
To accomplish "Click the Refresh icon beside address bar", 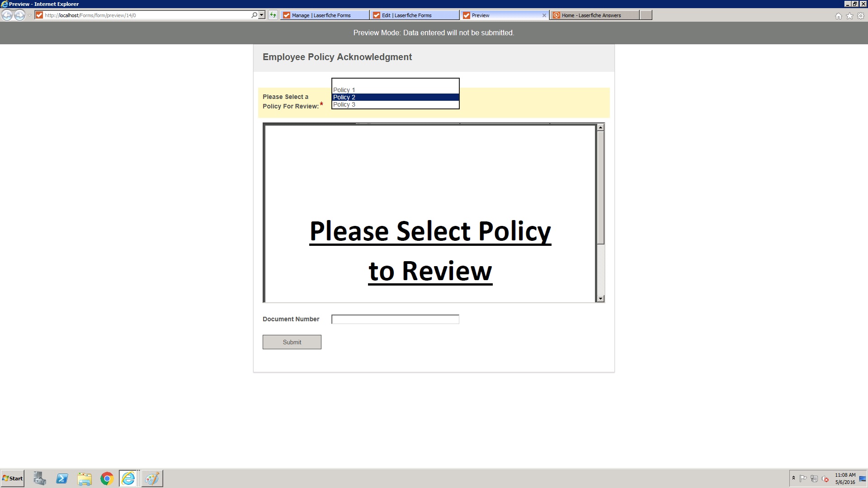I will (273, 15).
